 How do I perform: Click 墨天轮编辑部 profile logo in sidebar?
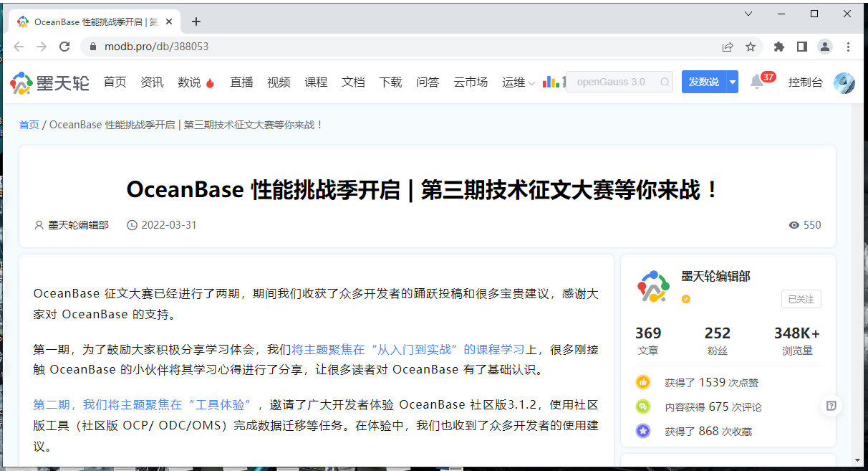click(x=653, y=287)
